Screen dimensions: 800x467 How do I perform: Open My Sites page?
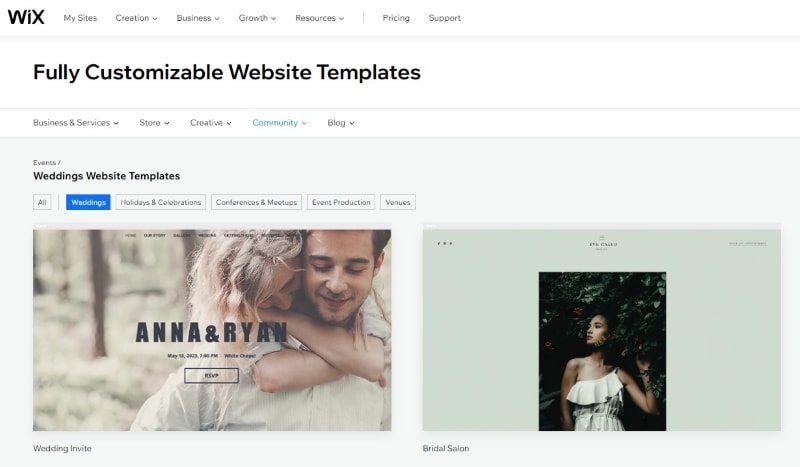coord(80,18)
